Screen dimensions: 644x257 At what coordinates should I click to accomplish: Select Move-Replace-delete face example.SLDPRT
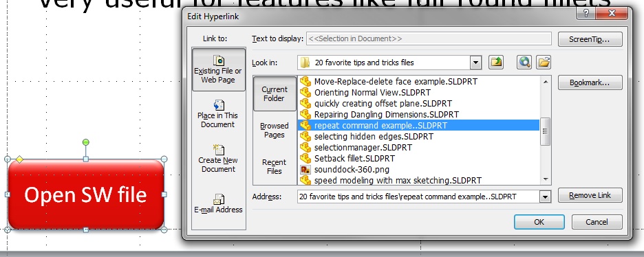(x=418, y=82)
